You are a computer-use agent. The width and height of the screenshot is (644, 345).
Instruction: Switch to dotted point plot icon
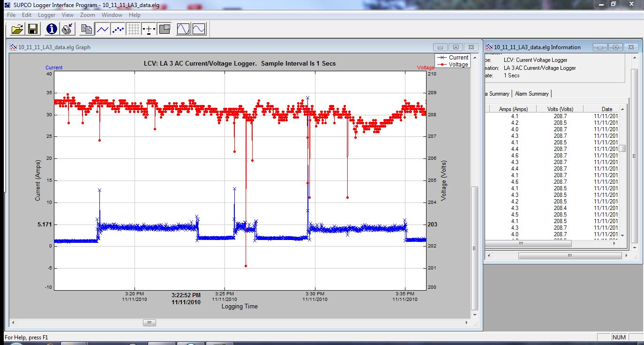click(118, 29)
